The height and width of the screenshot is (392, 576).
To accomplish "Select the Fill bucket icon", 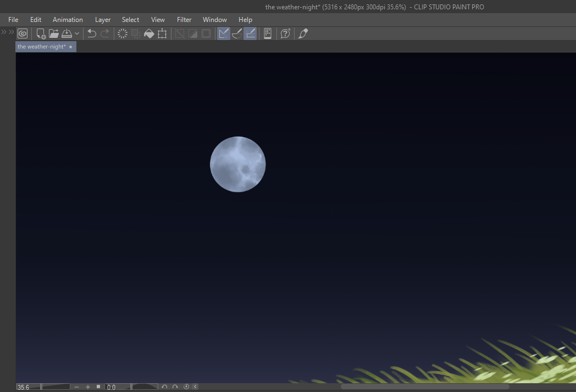I will click(x=149, y=33).
